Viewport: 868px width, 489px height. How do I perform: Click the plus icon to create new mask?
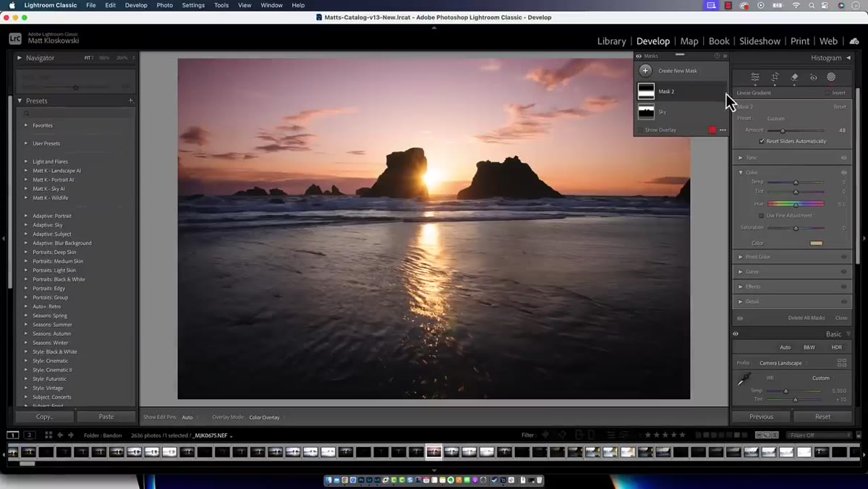[645, 71]
